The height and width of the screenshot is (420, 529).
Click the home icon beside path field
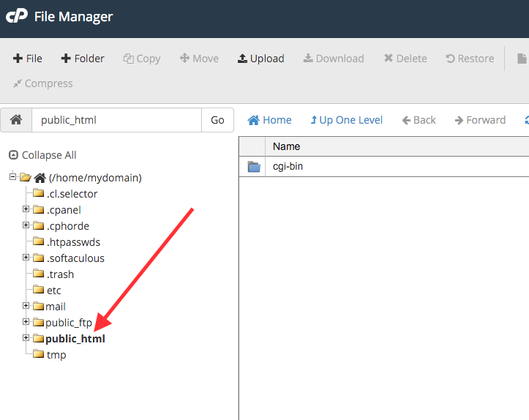coord(15,120)
